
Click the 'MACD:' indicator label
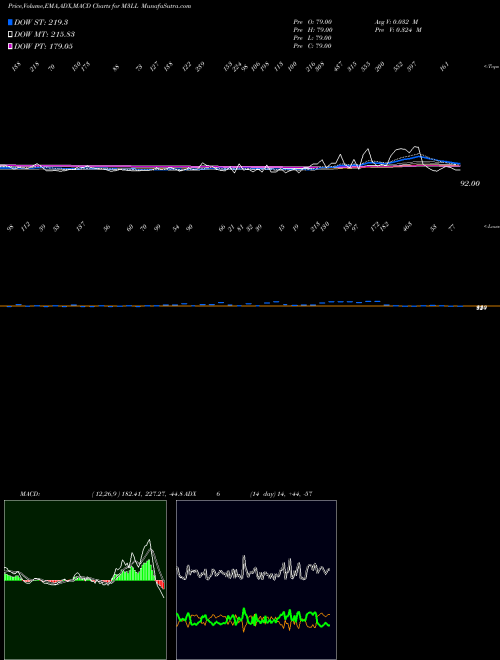[30, 494]
